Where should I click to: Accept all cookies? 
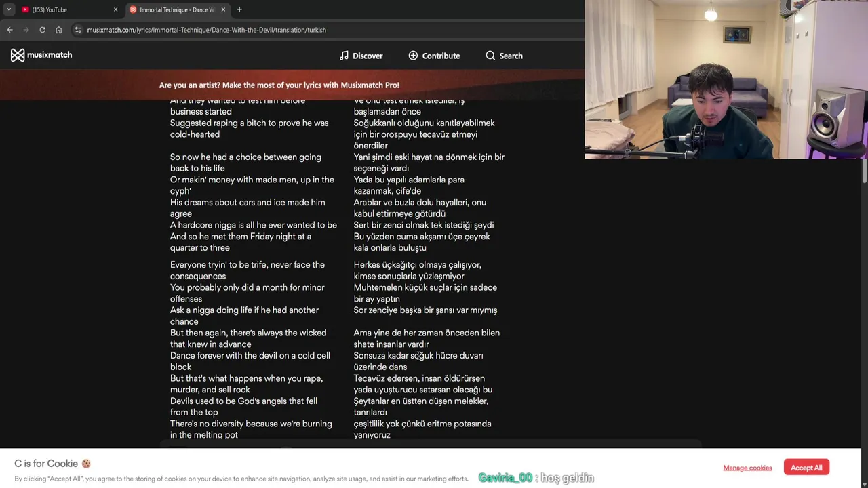coord(806,468)
